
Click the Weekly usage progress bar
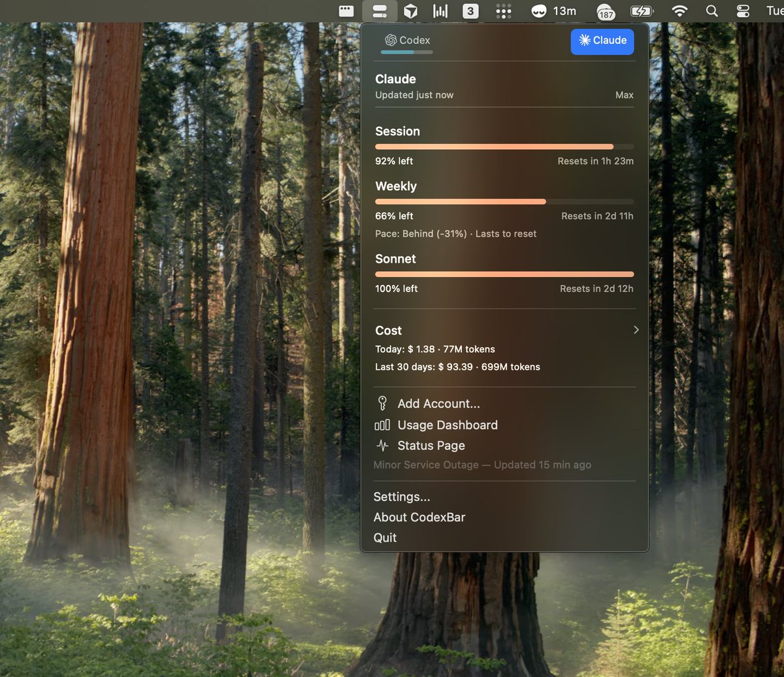[504, 202]
